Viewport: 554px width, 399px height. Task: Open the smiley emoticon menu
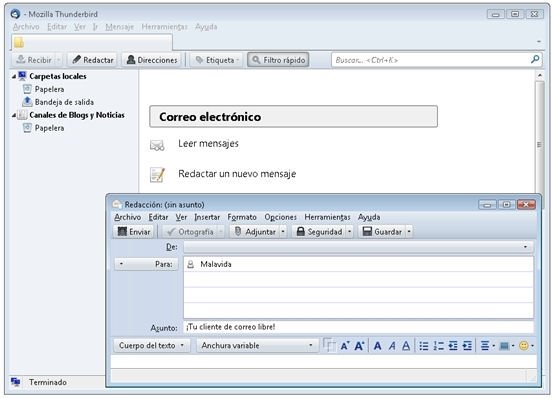point(526,346)
